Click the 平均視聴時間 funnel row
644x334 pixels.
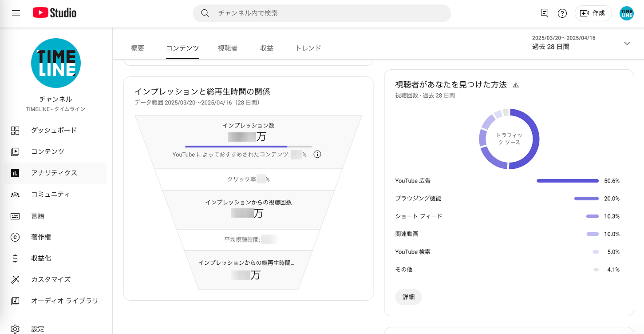(249, 240)
